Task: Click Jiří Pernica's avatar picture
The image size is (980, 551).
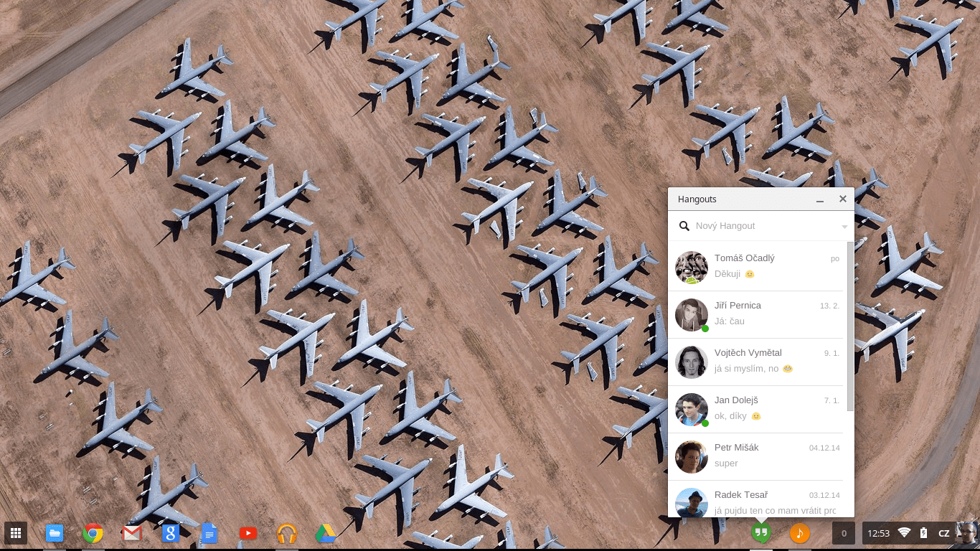Action: pos(692,315)
